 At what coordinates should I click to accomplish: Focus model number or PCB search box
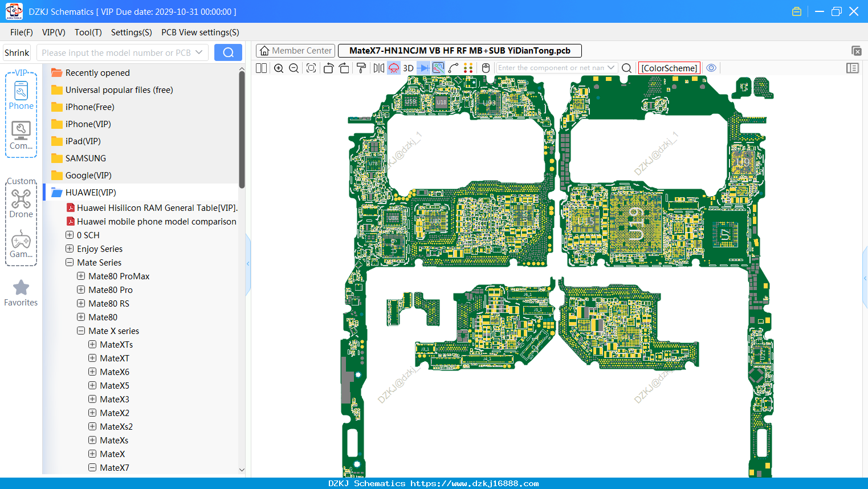pos(116,52)
